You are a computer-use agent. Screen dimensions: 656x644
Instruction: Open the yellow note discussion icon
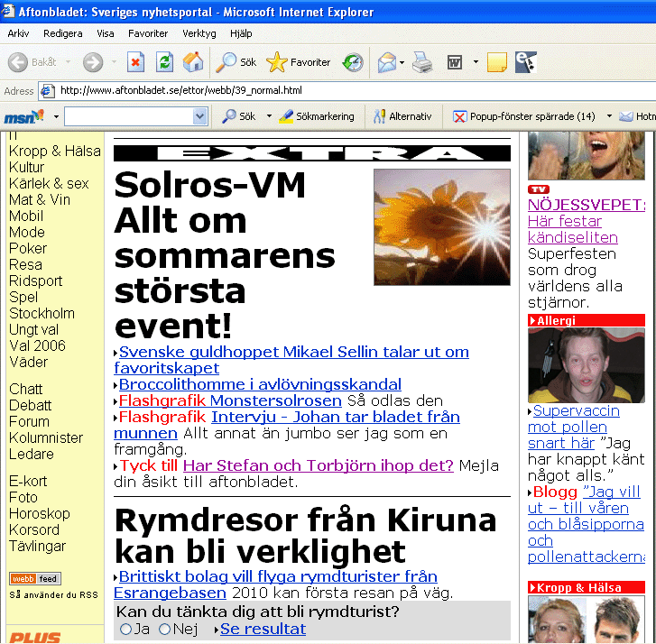pos(496,63)
